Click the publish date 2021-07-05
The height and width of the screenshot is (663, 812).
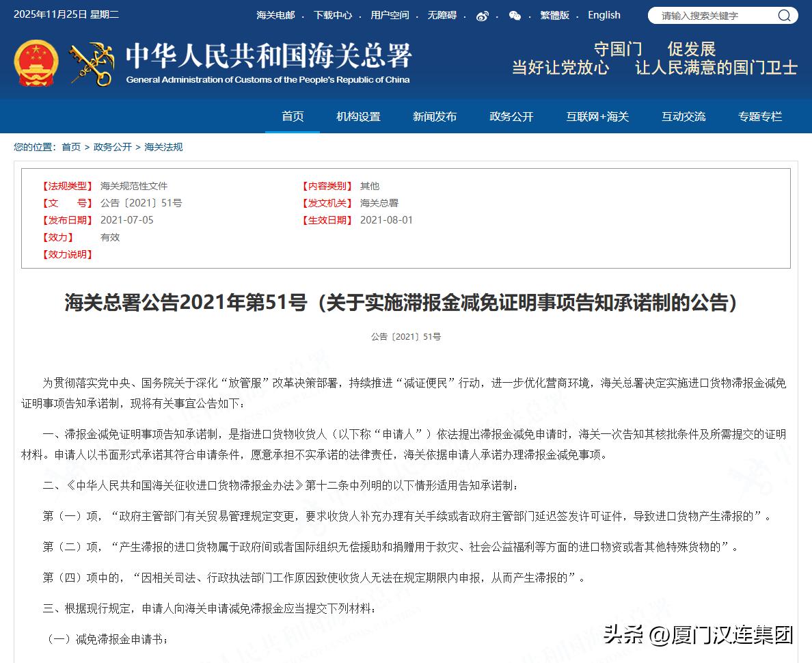tap(127, 220)
